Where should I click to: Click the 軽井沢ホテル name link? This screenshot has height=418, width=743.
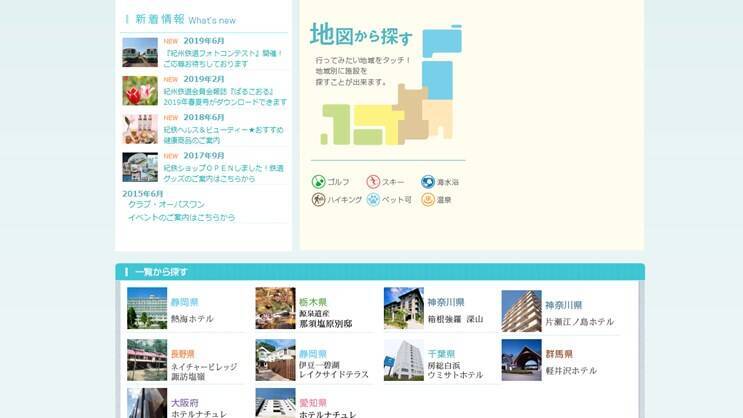click(571, 371)
